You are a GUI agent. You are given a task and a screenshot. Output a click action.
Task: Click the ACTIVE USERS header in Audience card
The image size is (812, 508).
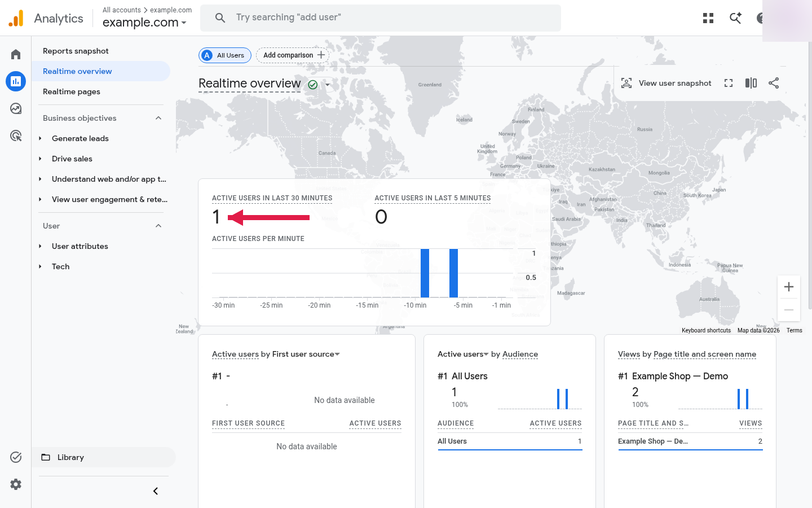(x=555, y=423)
